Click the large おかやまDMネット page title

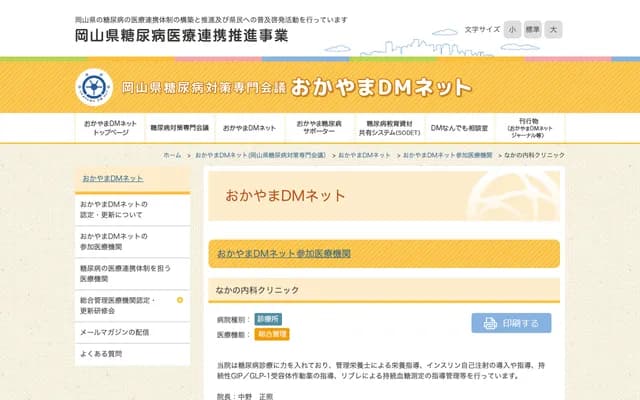point(285,196)
